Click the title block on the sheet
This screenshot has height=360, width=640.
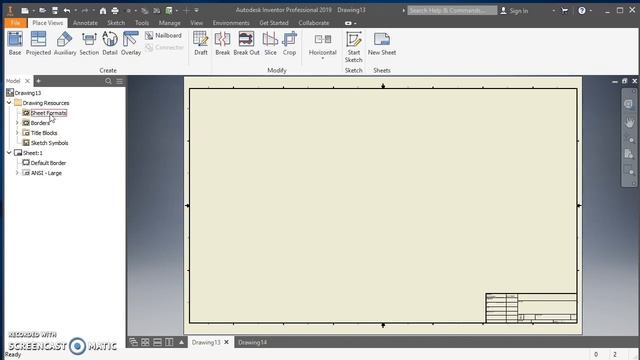click(531, 308)
